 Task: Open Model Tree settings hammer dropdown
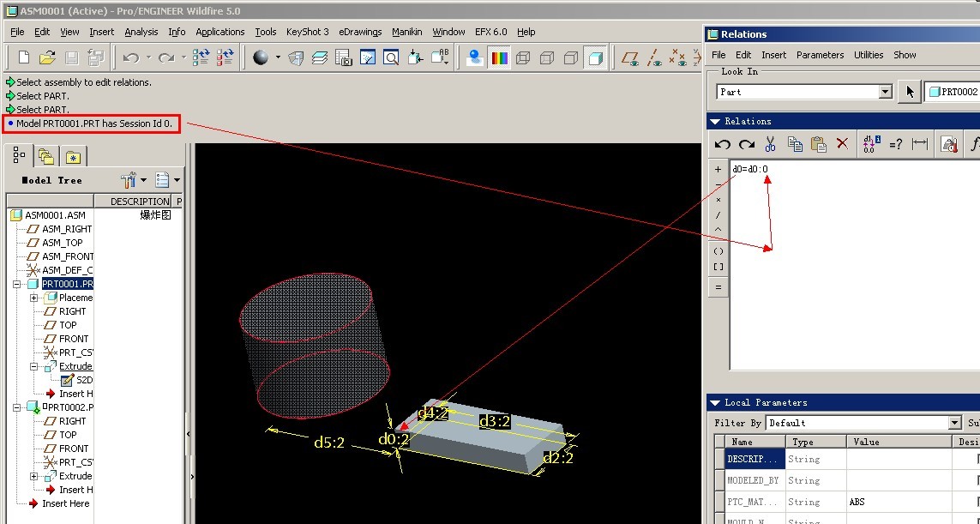click(x=134, y=180)
